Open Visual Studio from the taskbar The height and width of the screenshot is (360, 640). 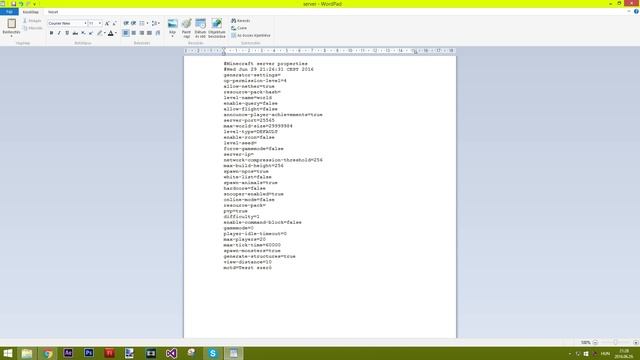(x=171, y=353)
